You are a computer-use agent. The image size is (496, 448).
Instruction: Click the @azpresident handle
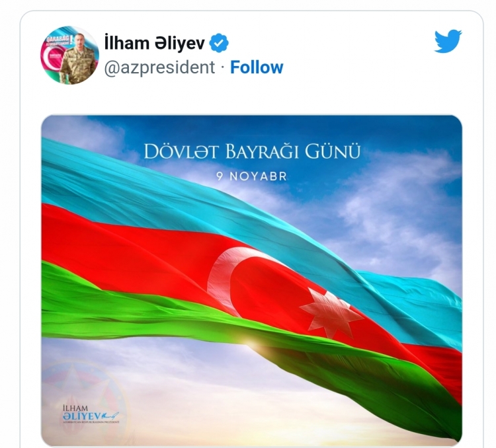click(160, 67)
